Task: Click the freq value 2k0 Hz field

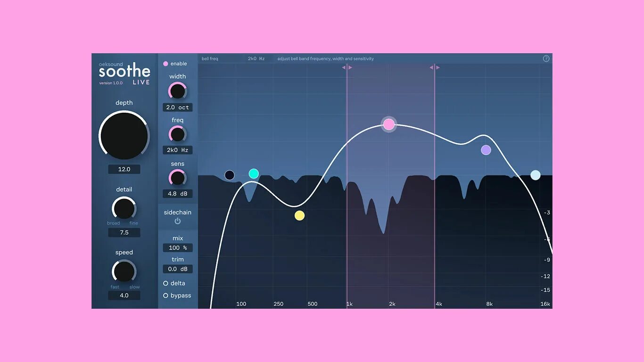Action: pos(178,150)
